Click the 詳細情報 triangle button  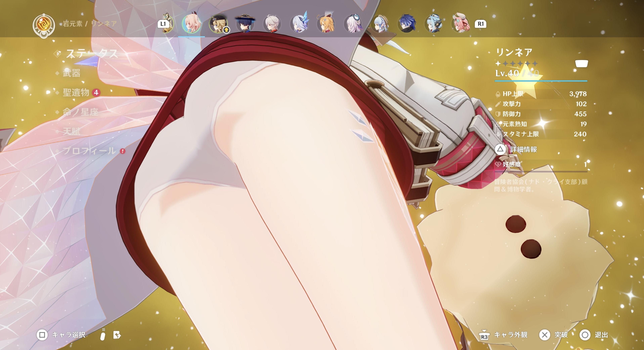[500, 149]
